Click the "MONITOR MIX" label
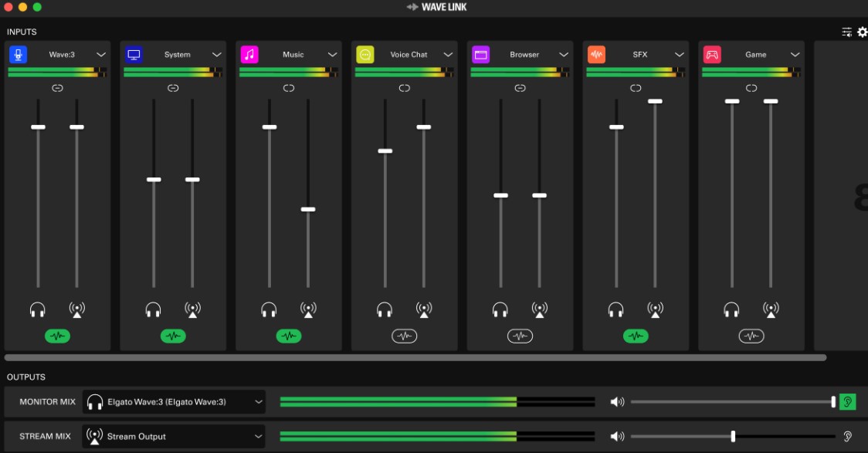Viewport: 868px width, 453px height. (48, 402)
